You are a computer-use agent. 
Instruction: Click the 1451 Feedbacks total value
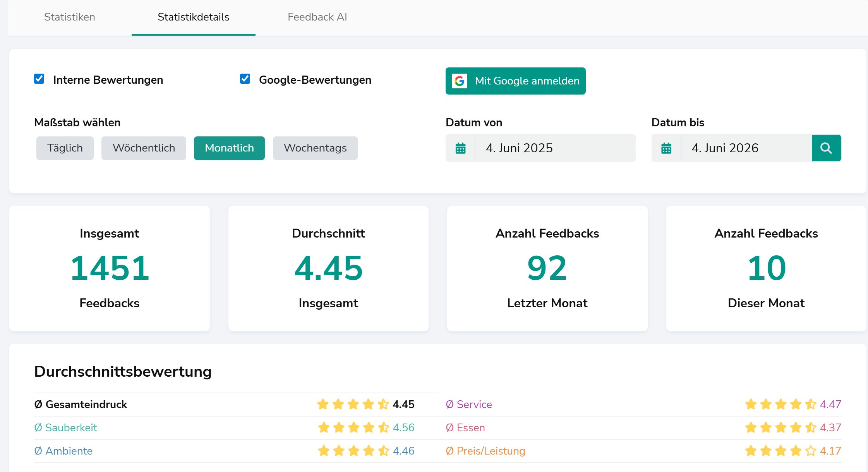pos(110,268)
